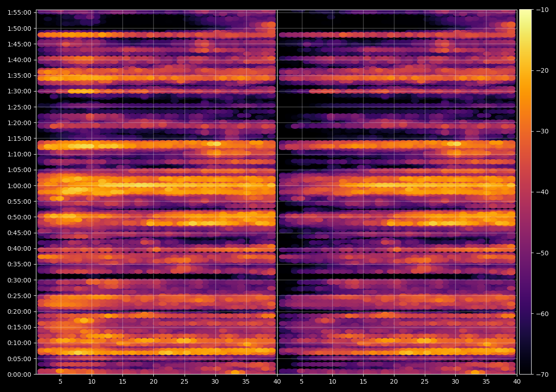Click the 0:55:00 time axis label
The width and height of the screenshot is (556, 392).
point(20,202)
